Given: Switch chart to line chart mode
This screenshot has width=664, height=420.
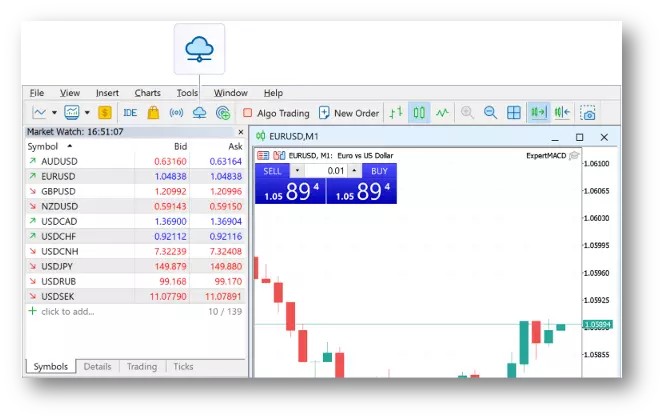Looking at the screenshot, I should tap(443, 113).
